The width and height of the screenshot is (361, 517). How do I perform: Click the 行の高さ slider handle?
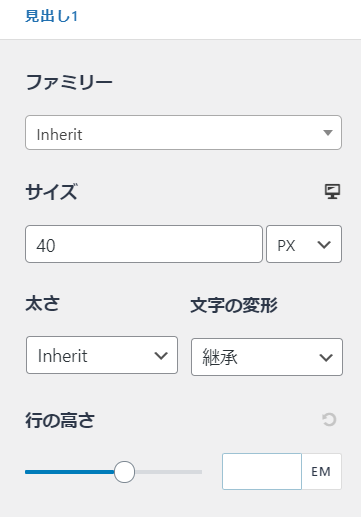point(124,472)
